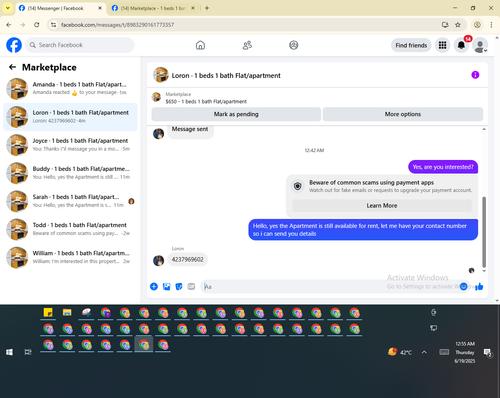This screenshot has width=500, height=398.
Task: Choose a GIF in composer
Action: [191, 286]
